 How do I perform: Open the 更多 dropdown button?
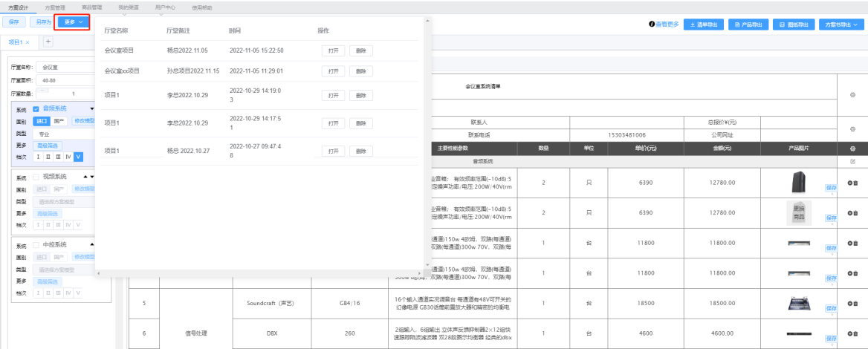pos(74,22)
